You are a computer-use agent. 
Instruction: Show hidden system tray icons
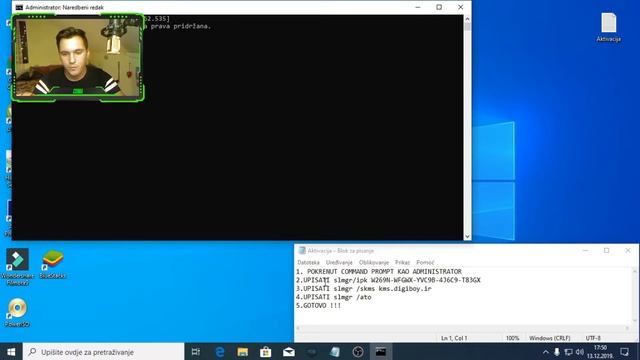(546, 352)
